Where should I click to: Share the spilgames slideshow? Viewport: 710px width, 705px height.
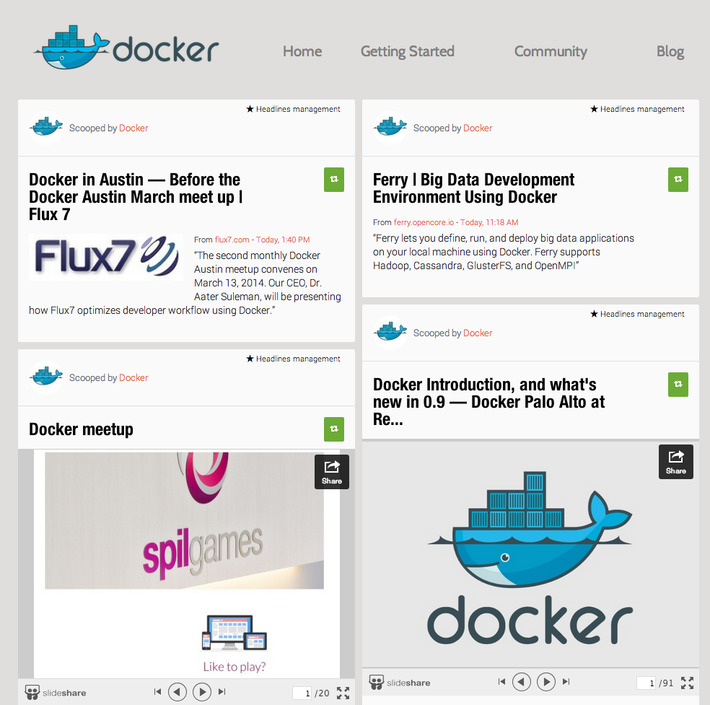331,472
